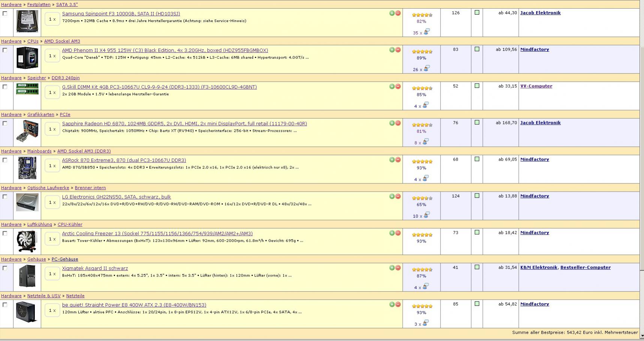Click the quantity field of AMD Phenom row
This screenshot has height=341, width=644.
point(52,56)
